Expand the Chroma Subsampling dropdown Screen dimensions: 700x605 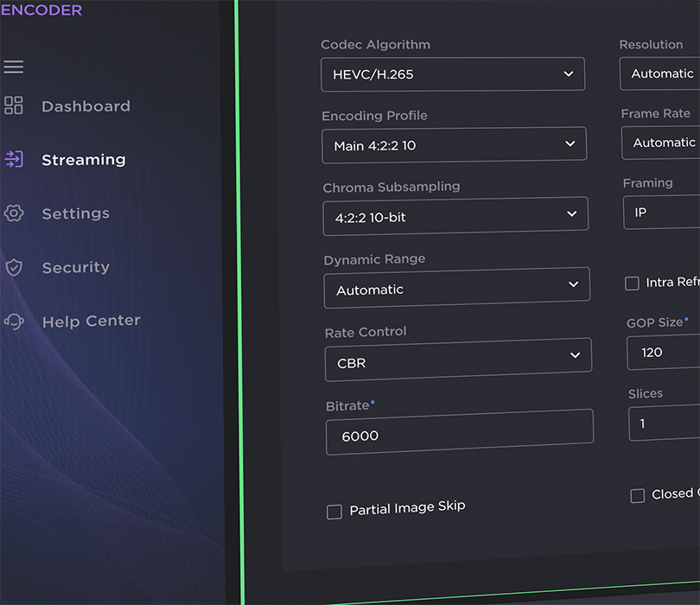[455, 215]
